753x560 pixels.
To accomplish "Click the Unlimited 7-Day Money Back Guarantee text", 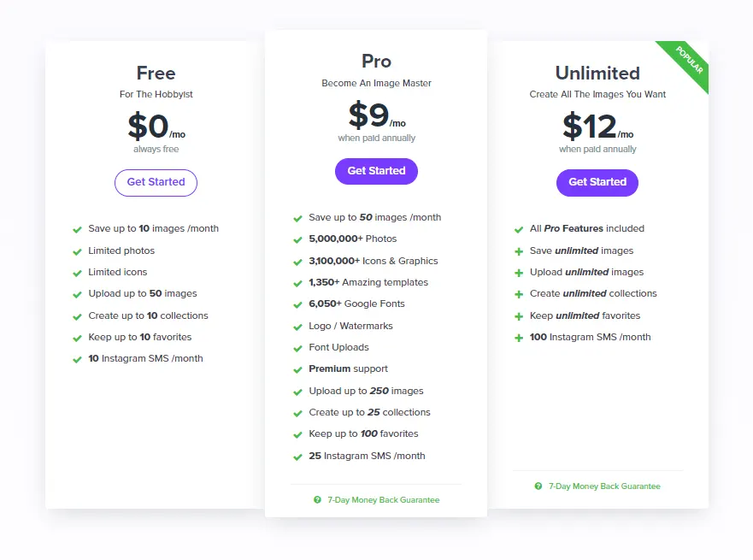I will coord(603,486).
